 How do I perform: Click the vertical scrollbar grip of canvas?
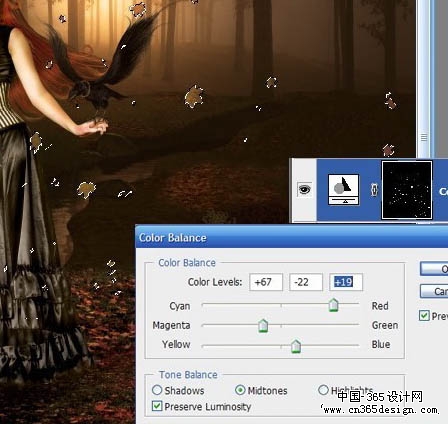point(424,137)
